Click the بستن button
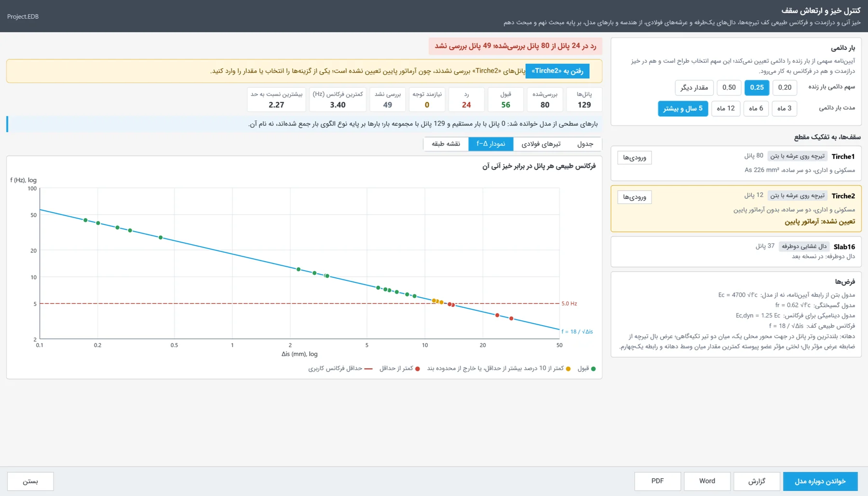The height and width of the screenshot is (496, 868). pyautogui.click(x=30, y=481)
